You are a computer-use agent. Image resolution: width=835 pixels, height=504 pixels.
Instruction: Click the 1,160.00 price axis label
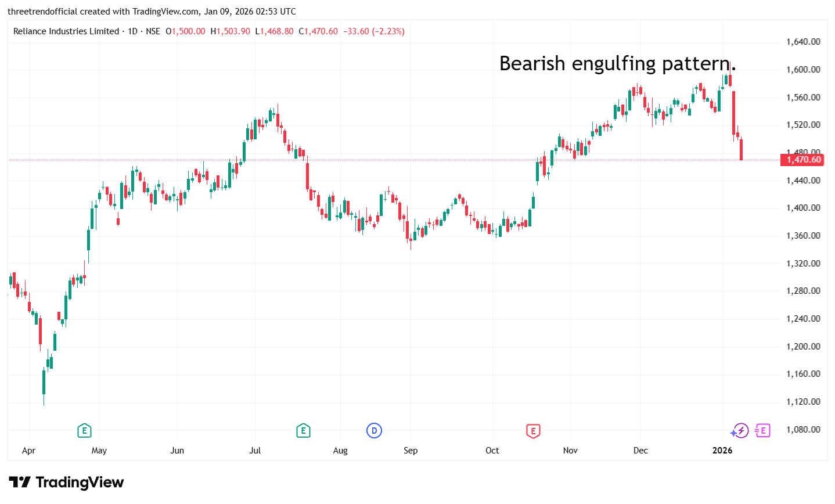coord(803,374)
